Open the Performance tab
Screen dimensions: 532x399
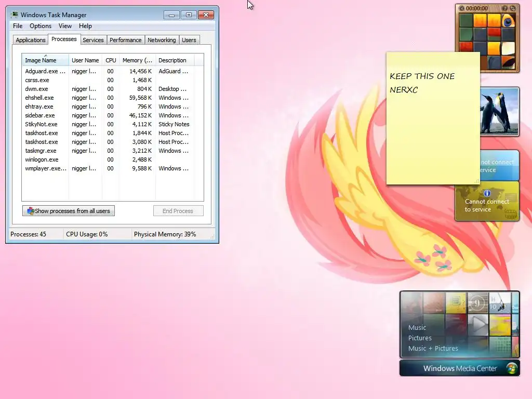pos(126,40)
